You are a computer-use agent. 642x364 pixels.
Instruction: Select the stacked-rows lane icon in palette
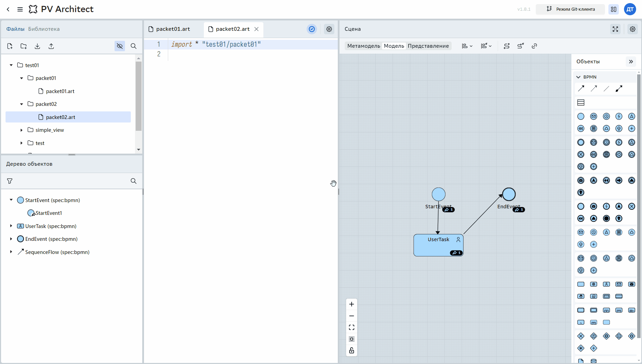click(x=581, y=102)
